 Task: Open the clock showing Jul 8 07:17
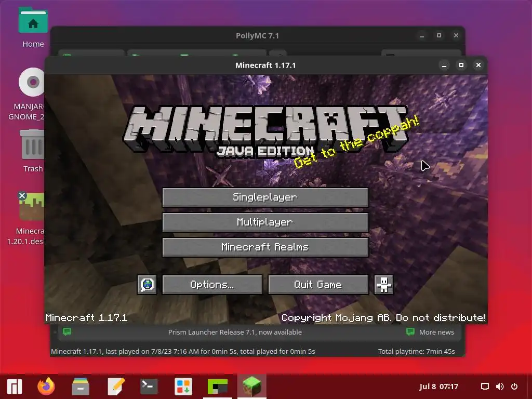pos(438,387)
